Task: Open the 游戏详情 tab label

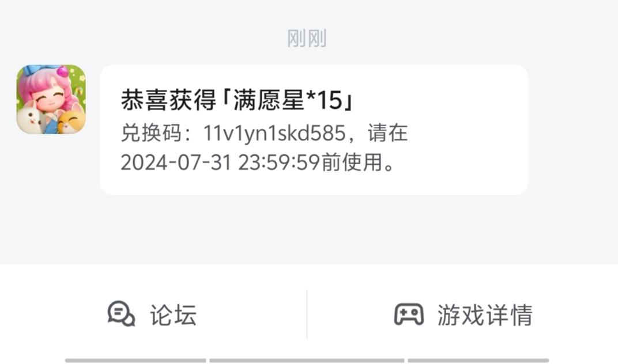Action: click(485, 315)
